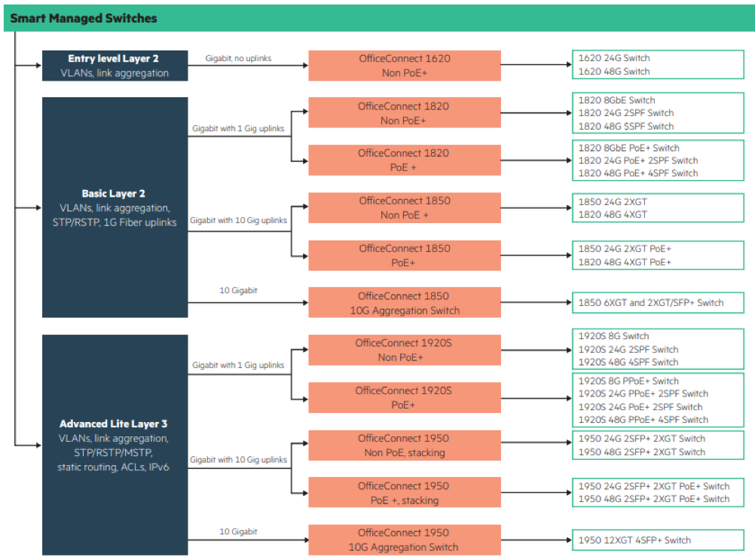Image resolution: width=755 pixels, height=560 pixels.
Task: Select the OfficeConnect 1820 PoE+ box
Action: 405,160
